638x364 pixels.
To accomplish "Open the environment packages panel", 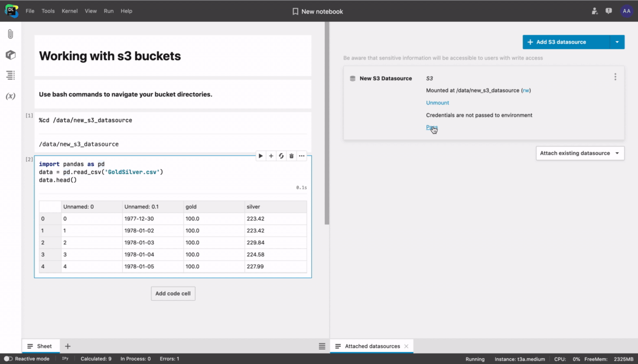I will click(x=9, y=54).
